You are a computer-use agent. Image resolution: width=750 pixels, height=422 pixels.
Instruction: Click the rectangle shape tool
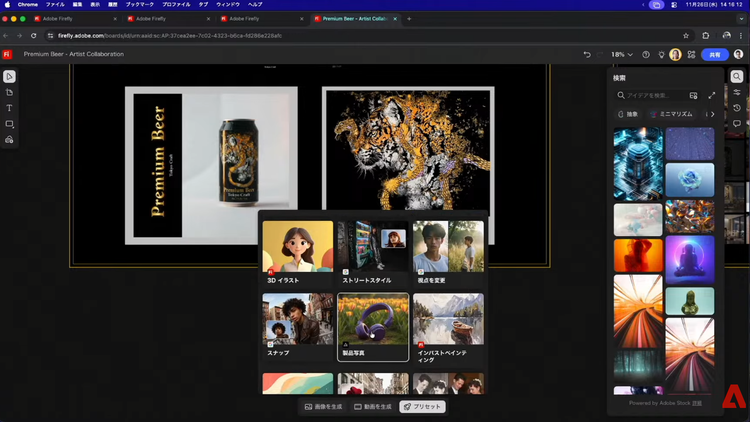(9, 124)
